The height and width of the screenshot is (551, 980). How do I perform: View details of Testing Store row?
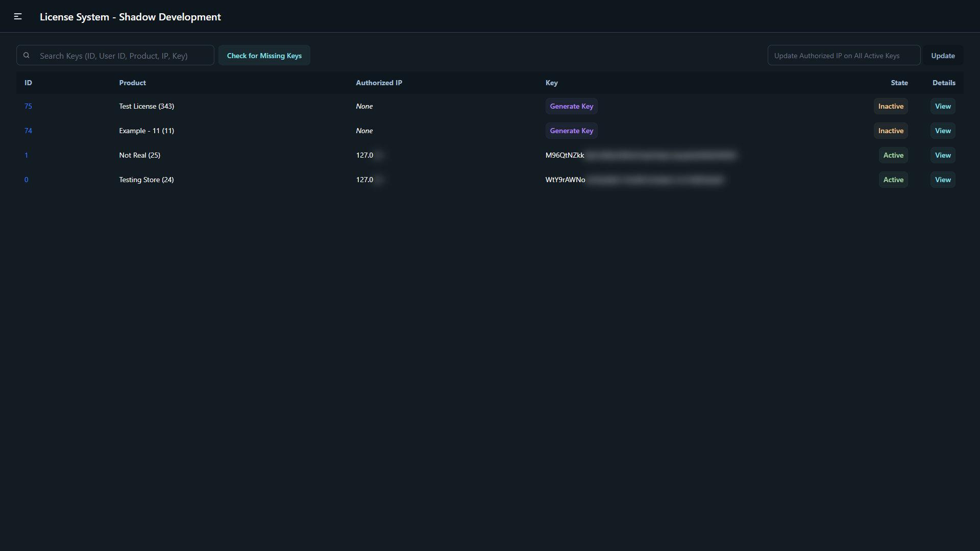tap(942, 180)
